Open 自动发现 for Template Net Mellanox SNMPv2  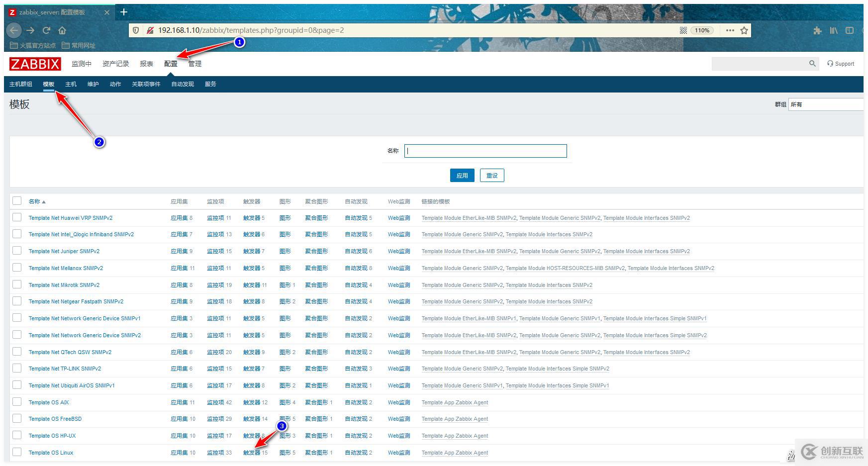[356, 268]
